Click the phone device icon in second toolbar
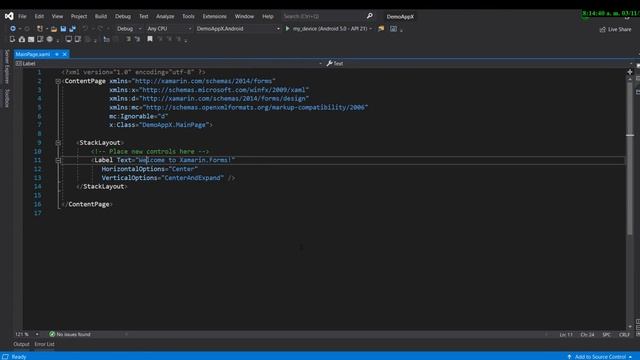The width and height of the screenshot is (640, 360). [12, 39]
